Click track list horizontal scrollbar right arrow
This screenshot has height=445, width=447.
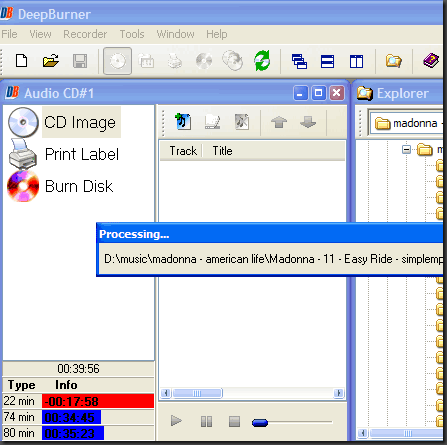click(x=339, y=393)
